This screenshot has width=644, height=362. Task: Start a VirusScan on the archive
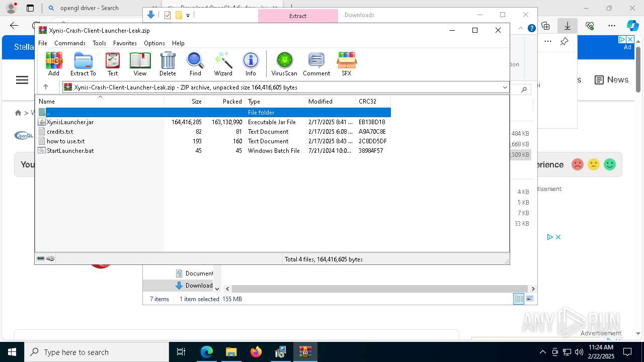pos(284,64)
